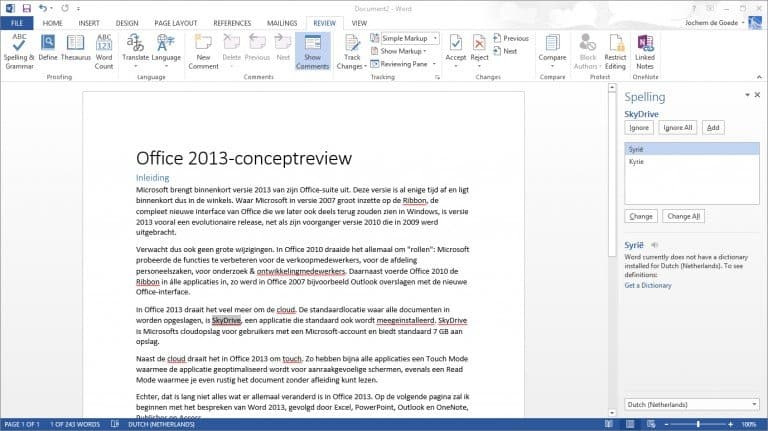
Task: Select the suggestion Syrië in list
Action: click(x=692, y=149)
